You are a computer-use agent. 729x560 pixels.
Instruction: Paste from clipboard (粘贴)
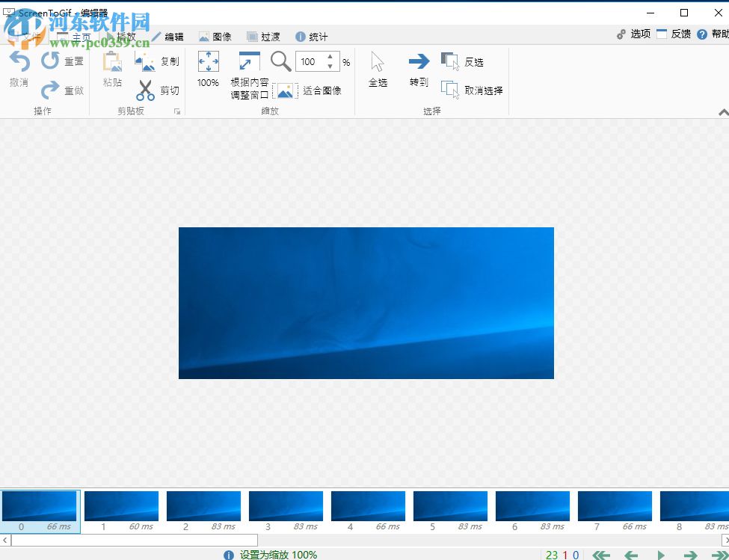click(111, 71)
